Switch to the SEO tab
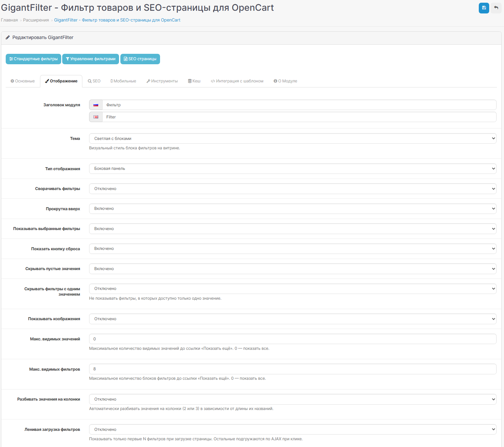Image resolution: width=504 pixels, height=447 pixels. [94, 81]
